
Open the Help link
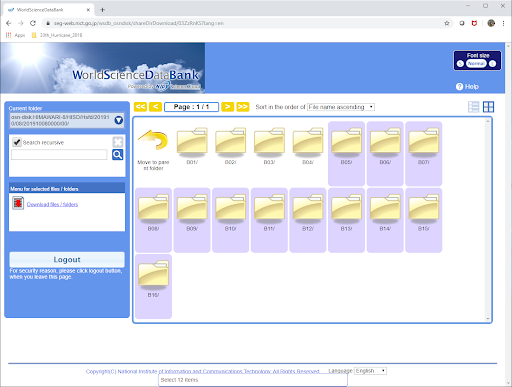(x=467, y=87)
